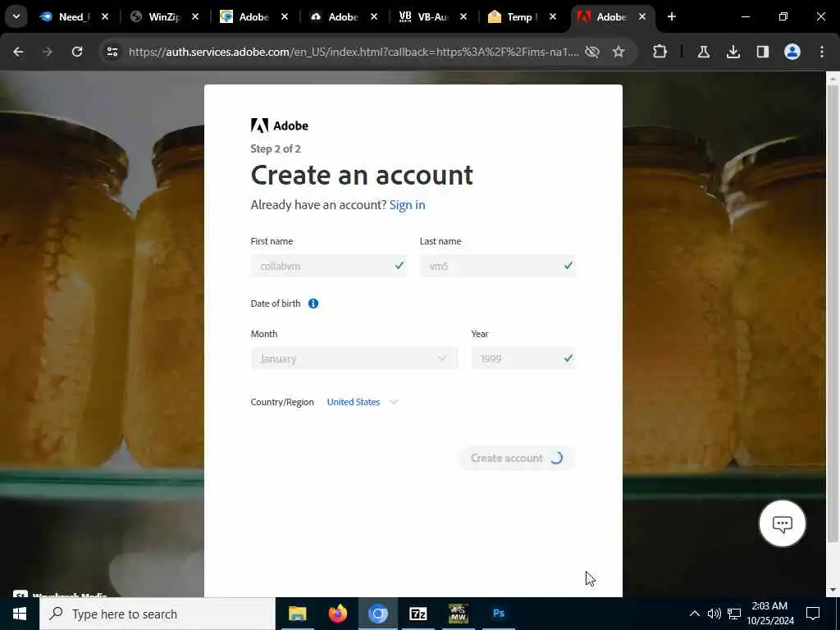Switch to the VB-Au tab
Image resolution: width=840 pixels, height=630 pixels.
[x=431, y=16]
